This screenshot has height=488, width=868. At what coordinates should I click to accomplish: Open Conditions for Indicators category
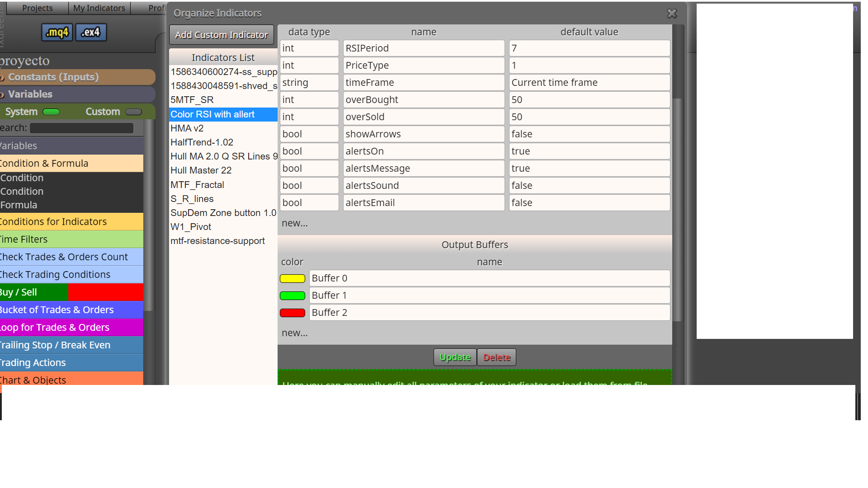[x=71, y=222]
